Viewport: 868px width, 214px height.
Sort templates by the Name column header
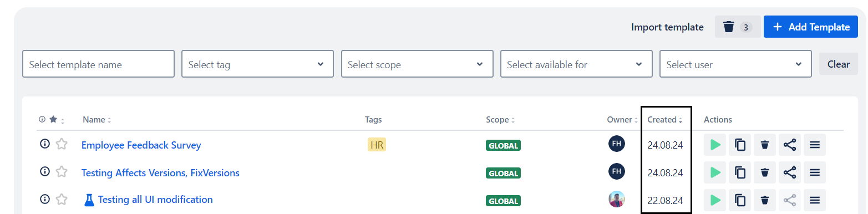[x=97, y=120]
